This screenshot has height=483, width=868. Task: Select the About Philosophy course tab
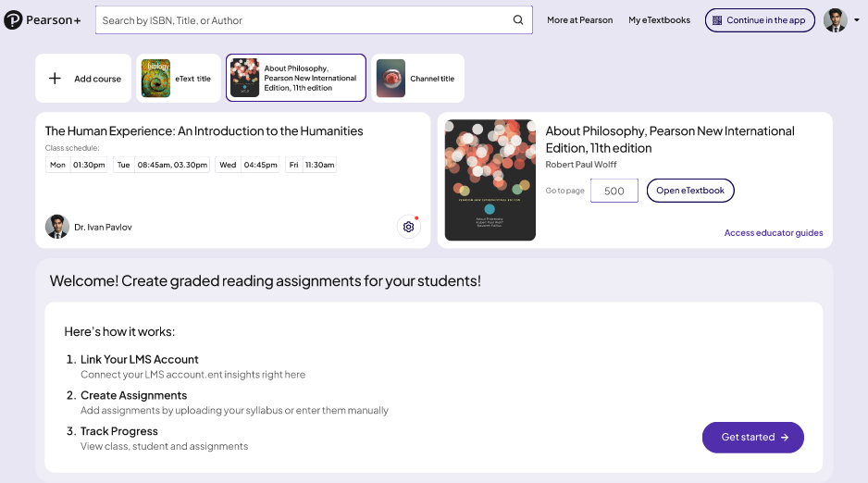pyautogui.click(x=295, y=78)
